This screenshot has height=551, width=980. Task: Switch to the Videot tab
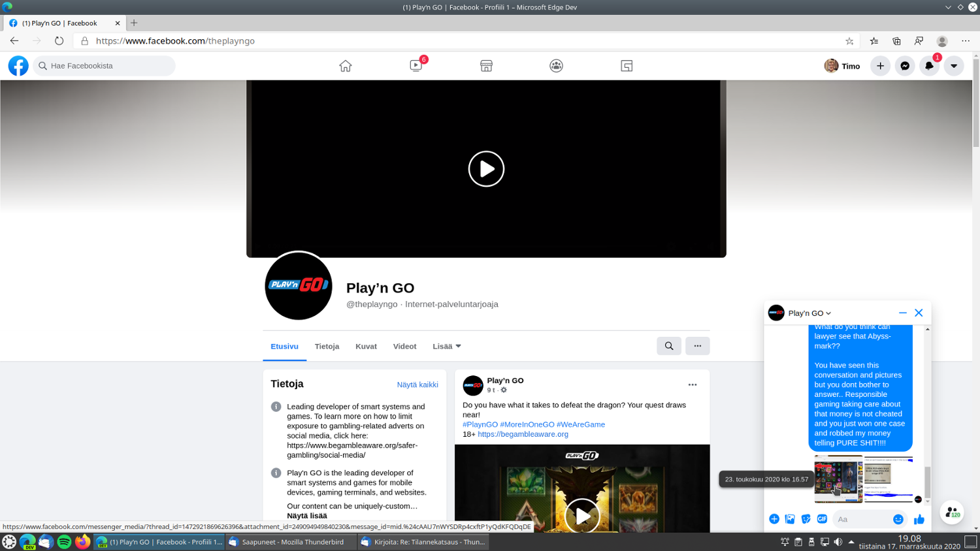click(404, 346)
